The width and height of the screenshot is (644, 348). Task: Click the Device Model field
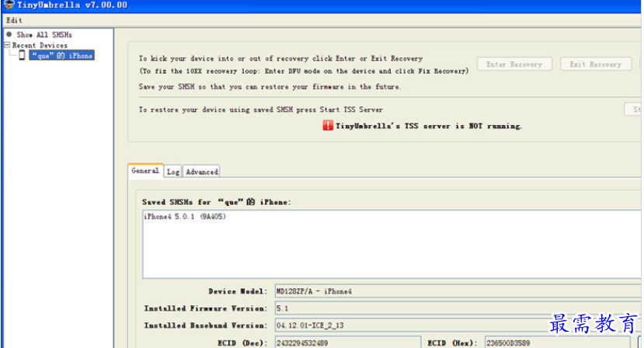[x=458, y=291]
